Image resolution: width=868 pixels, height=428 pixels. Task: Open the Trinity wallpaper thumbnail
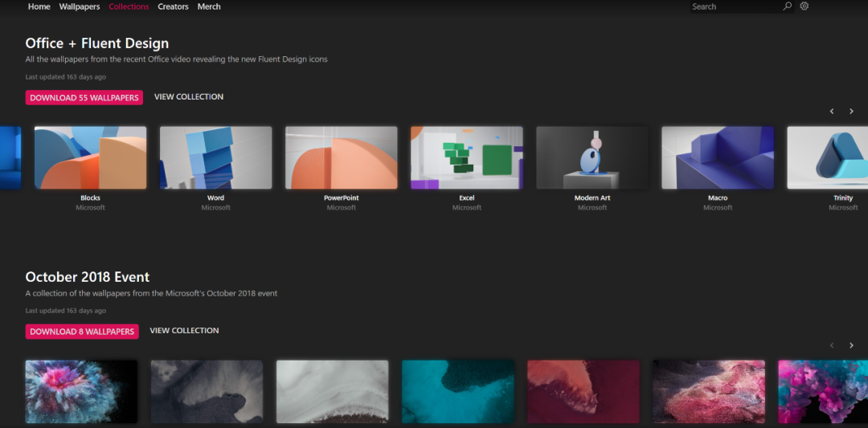828,157
